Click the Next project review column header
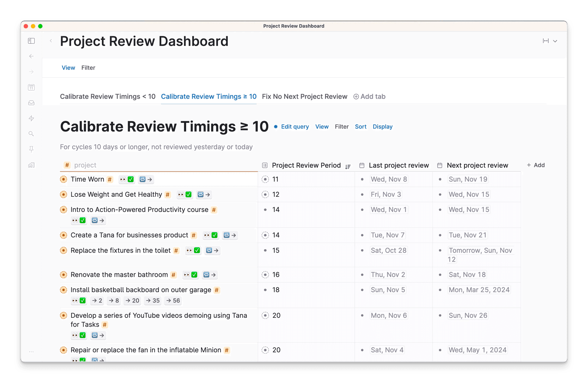Viewport: 588px width, 383px height. click(x=478, y=165)
